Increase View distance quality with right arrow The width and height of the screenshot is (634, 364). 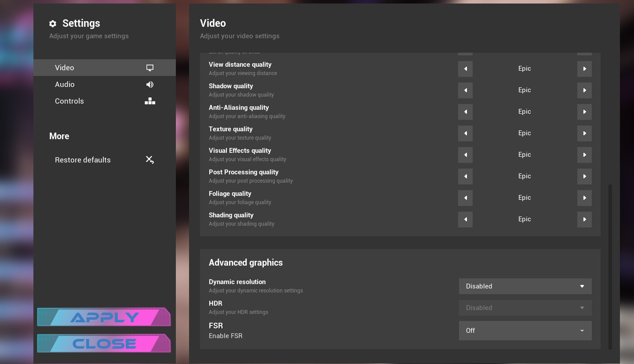(584, 68)
